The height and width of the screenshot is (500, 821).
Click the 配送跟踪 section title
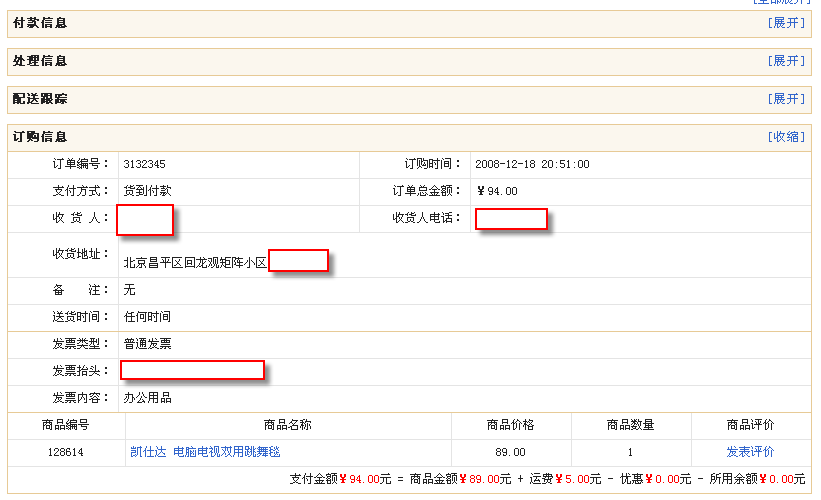tap(40, 99)
